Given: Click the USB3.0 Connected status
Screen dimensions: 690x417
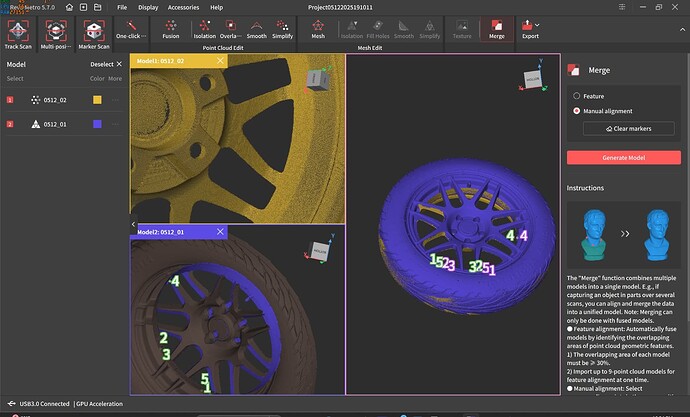Looking at the screenshot, I should [44, 404].
